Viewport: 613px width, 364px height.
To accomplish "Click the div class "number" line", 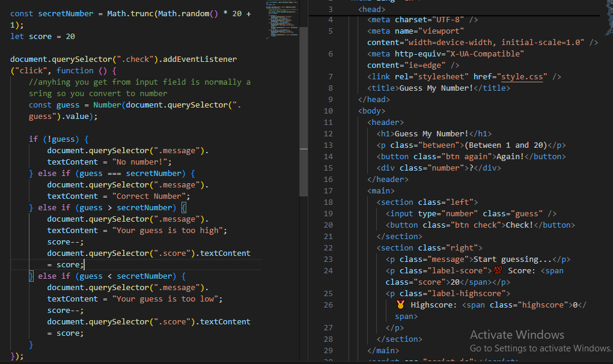I will coord(439,168).
